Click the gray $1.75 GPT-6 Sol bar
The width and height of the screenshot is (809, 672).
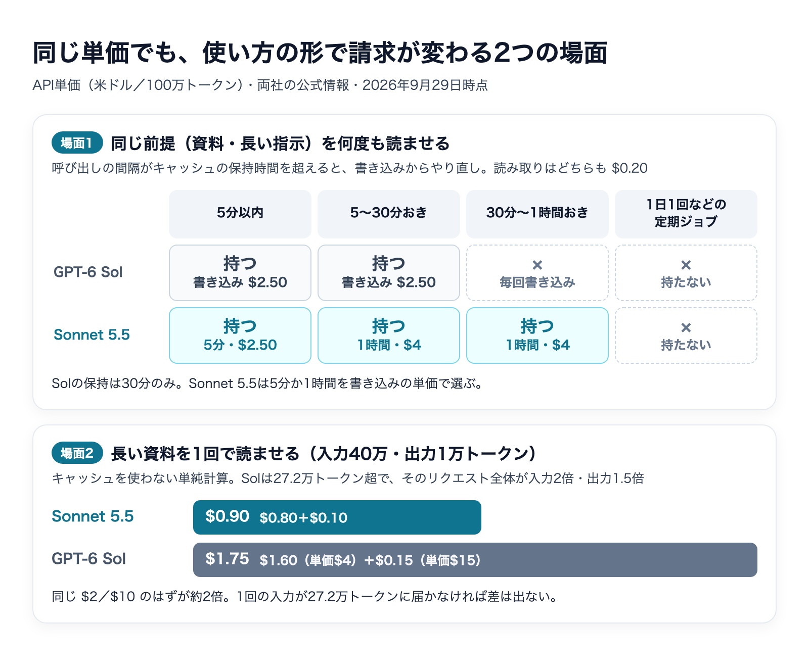coord(475,560)
